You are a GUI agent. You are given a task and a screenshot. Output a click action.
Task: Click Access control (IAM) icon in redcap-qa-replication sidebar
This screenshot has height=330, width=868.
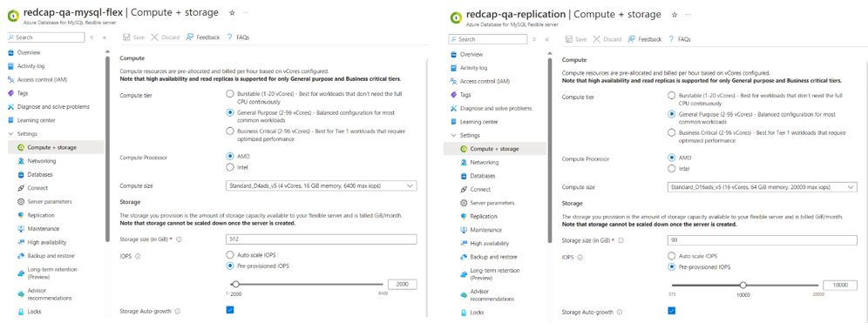pyautogui.click(x=453, y=81)
